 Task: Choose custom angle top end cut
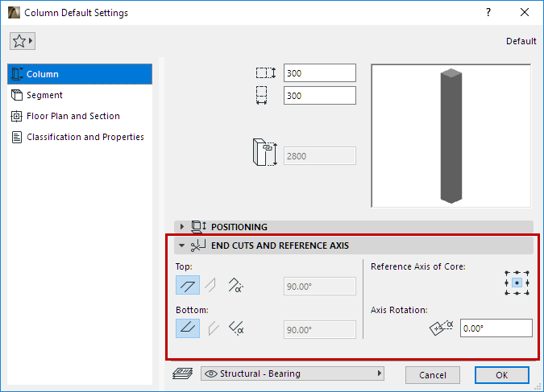[x=236, y=286]
